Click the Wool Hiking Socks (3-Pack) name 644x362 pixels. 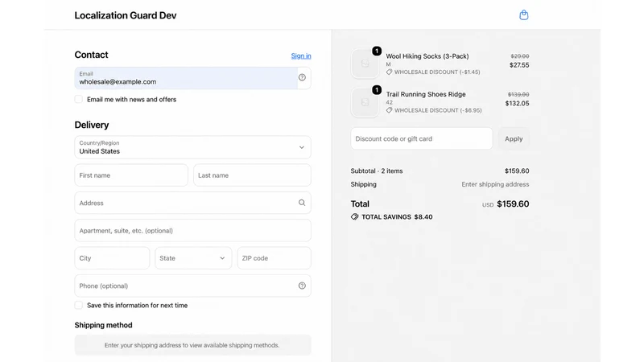click(x=427, y=56)
